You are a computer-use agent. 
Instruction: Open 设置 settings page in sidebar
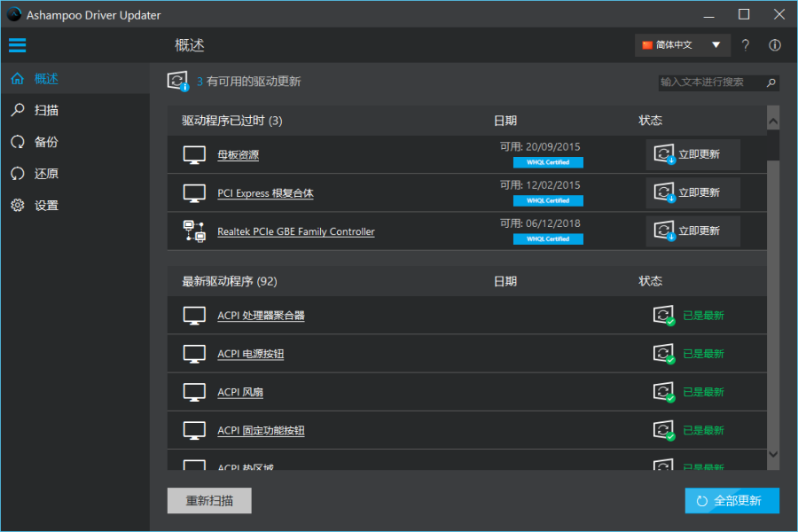pyautogui.click(x=75, y=205)
